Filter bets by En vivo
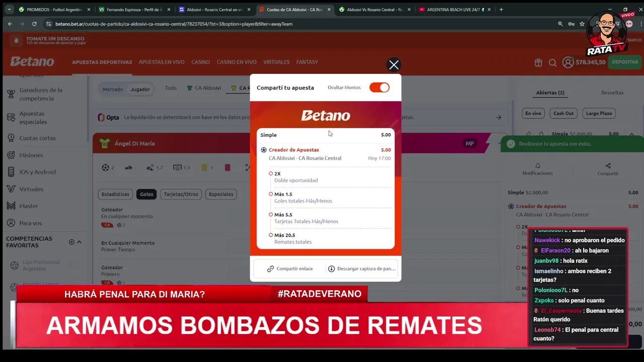Screen dimensions: 644x362 click(533, 113)
